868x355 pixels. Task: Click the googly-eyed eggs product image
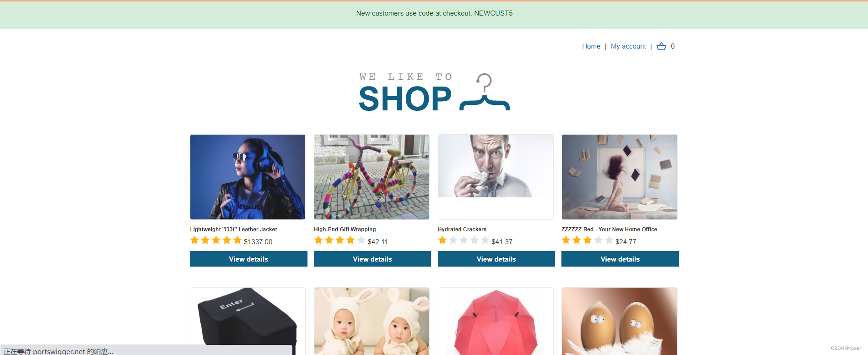point(620,321)
